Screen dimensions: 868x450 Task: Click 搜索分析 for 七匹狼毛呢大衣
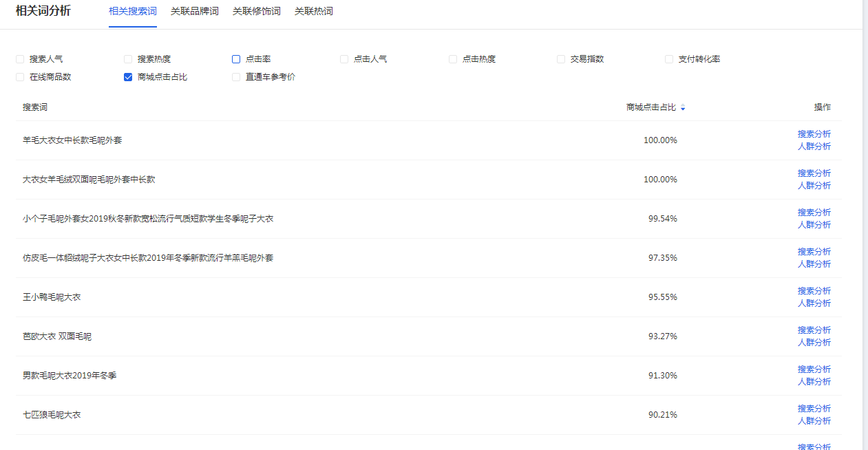click(x=814, y=409)
